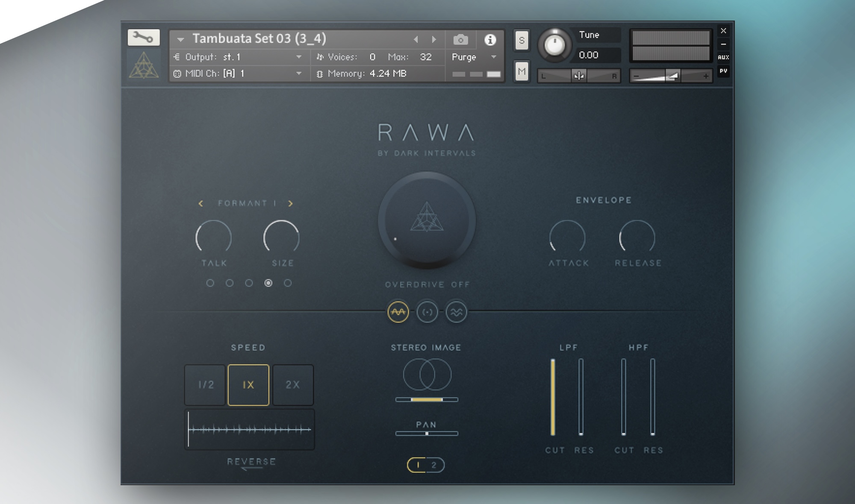Set speed to 2X
This screenshot has height=504, width=855.
[x=293, y=385]
